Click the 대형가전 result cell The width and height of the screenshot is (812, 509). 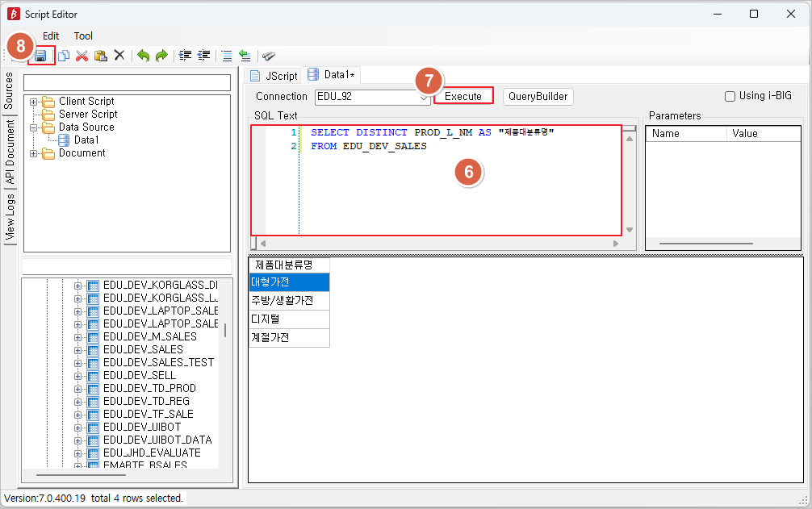[x=288, y=282]
